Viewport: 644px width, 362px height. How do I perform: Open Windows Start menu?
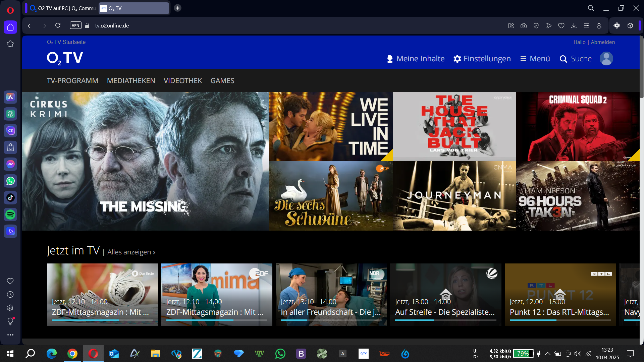tap(10, 354)
